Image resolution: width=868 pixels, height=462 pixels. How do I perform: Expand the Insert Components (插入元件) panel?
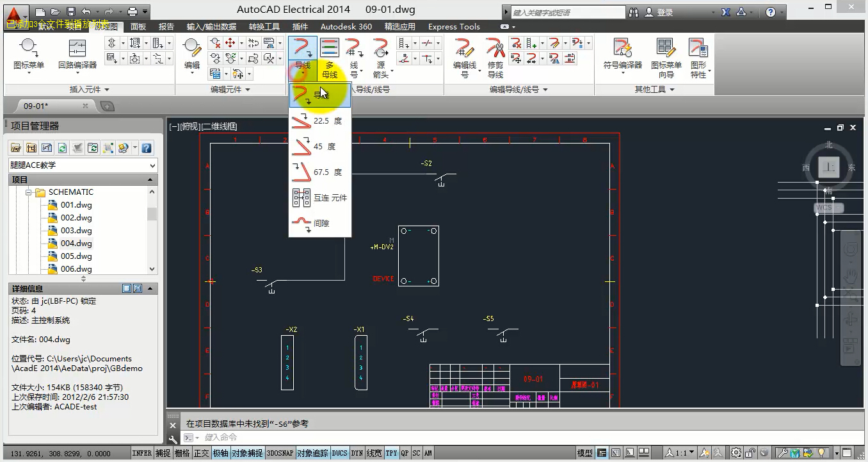coord(89,90)
